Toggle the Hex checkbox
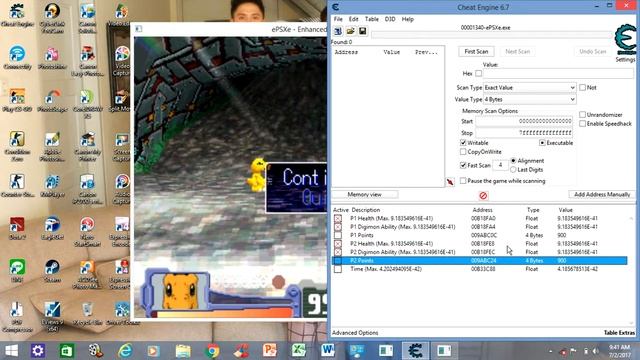Viewport: 640px width, 360px height. coord(478,73)
